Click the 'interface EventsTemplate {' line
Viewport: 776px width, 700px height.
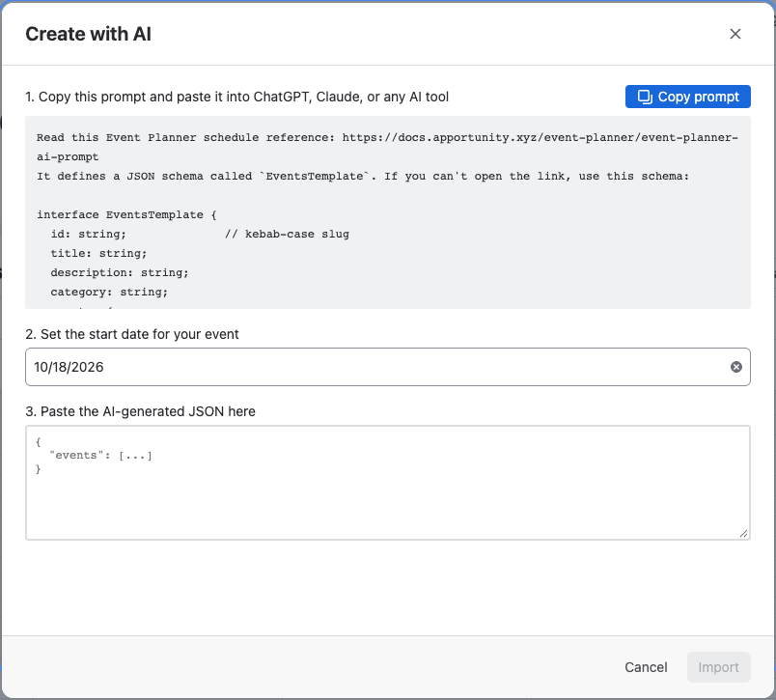click(x=126, y=215)
